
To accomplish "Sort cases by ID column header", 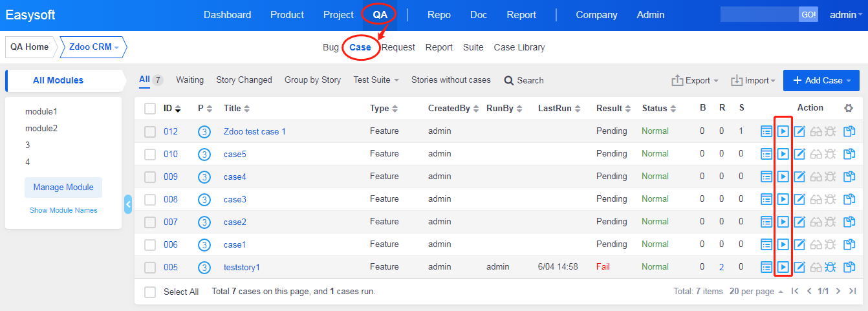I will click(x=171, y=109).
